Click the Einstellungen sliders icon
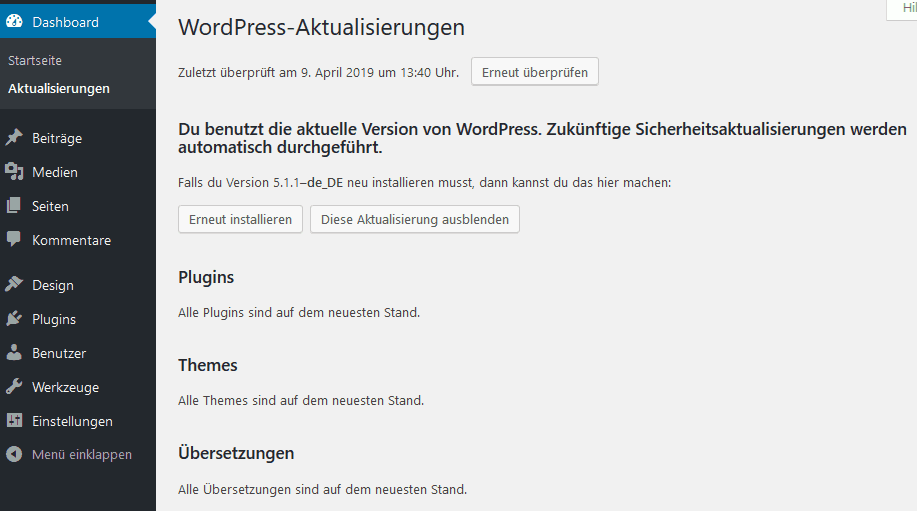Screen dimensions: 917x511 pyautogui.click(x=14, y=420)
